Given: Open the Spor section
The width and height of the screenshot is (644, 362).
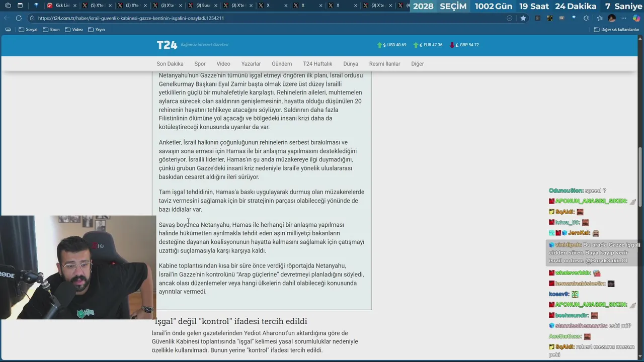Looking at the screenshot, I should [x=200, y=64].
